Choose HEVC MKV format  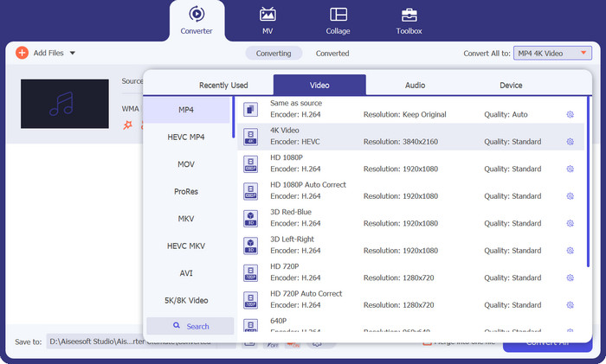pos(186,246)
